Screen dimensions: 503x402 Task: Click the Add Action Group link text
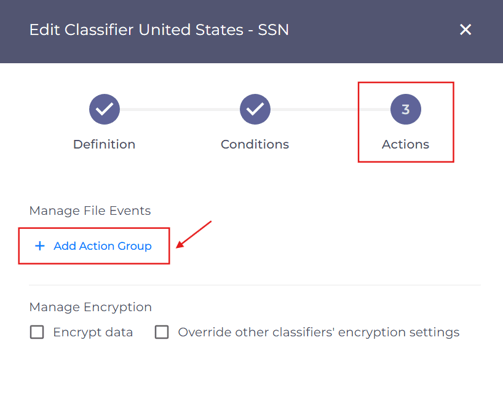pyautogui.click(x=103, y=246)
